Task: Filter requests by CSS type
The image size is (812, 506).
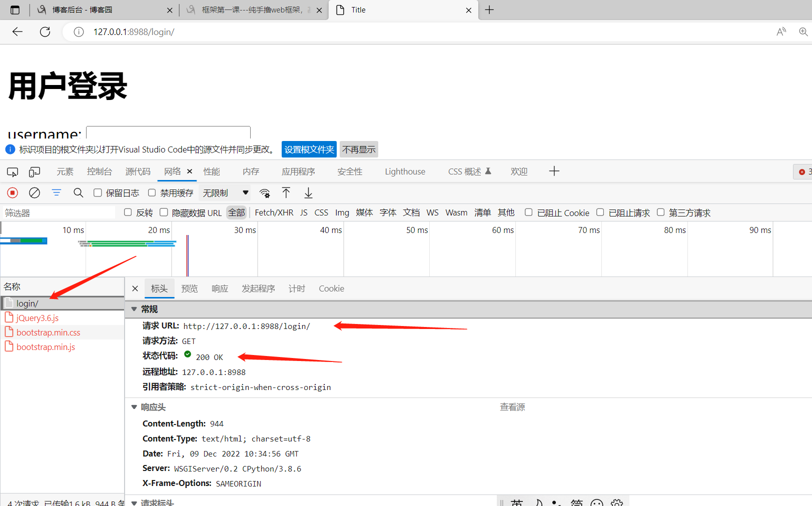Action: 322,213
